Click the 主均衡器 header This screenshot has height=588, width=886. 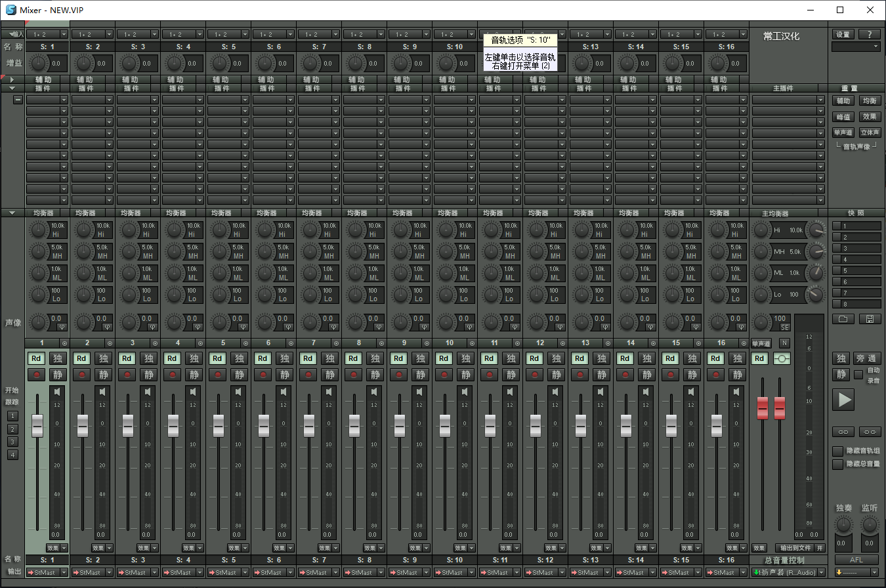point(775,213)
